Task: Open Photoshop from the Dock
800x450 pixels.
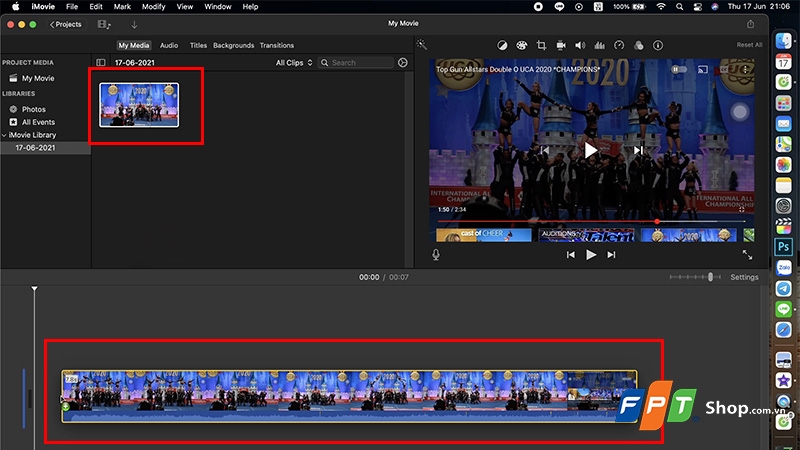Action: tap(783, 247)
